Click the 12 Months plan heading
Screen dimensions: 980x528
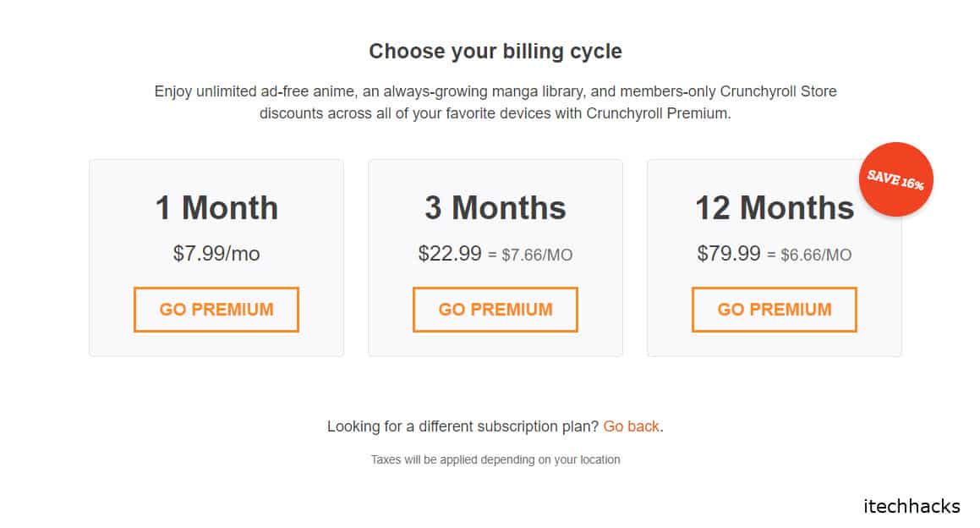point(774,207)
